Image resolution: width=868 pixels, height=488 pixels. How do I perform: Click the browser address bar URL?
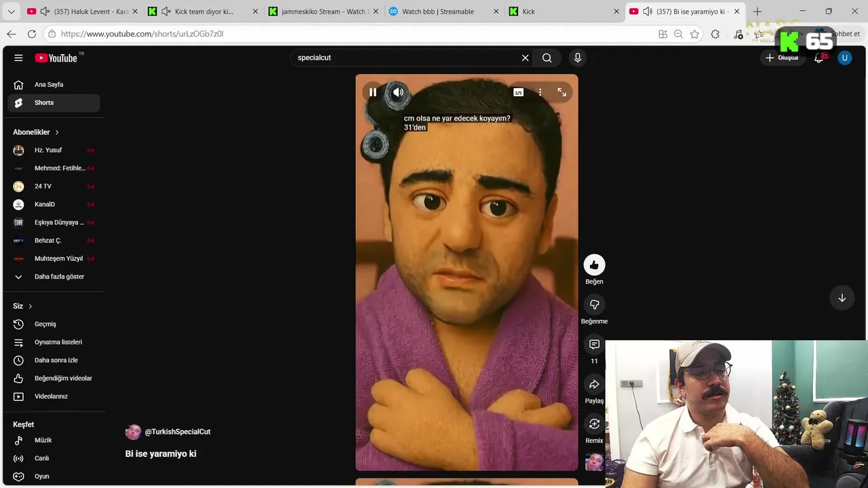[x=142, y=34]
